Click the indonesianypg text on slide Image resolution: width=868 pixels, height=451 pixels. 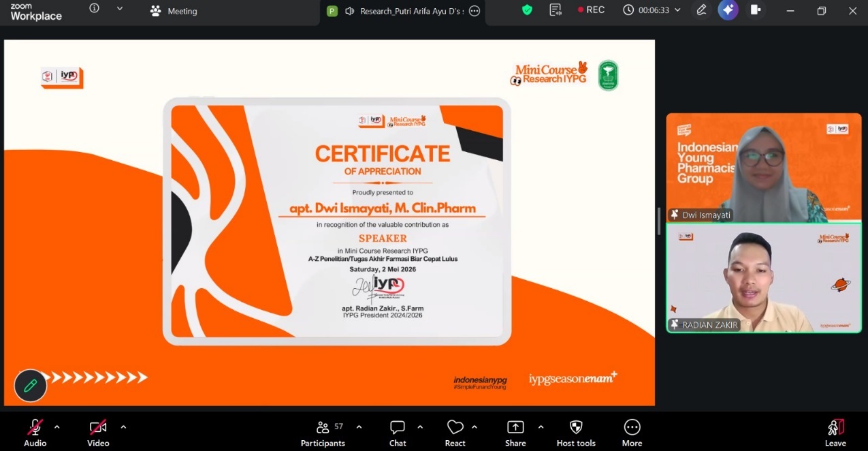pos(480,382)
